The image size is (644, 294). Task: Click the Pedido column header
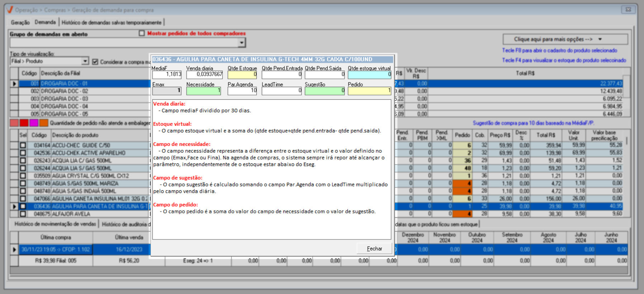[x=462, y=135]
